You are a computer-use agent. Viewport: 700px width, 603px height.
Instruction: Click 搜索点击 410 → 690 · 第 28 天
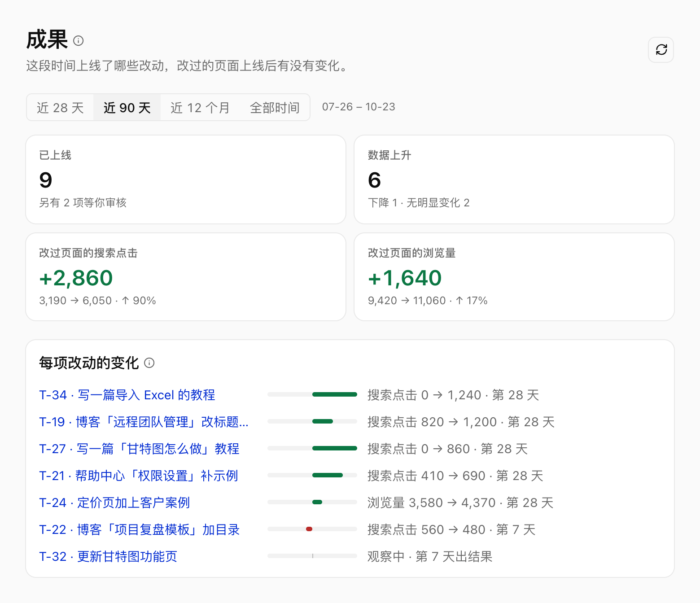click(x=455, y=476)
